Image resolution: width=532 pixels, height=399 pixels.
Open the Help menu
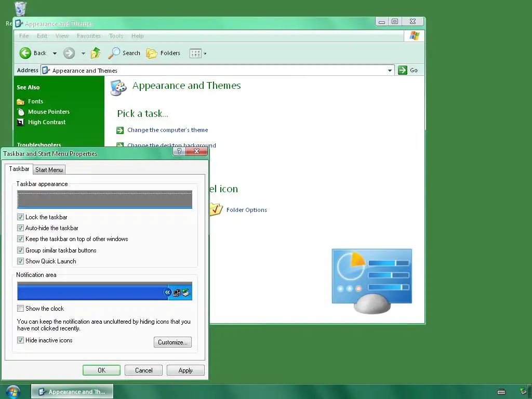(x=137, y=36)
